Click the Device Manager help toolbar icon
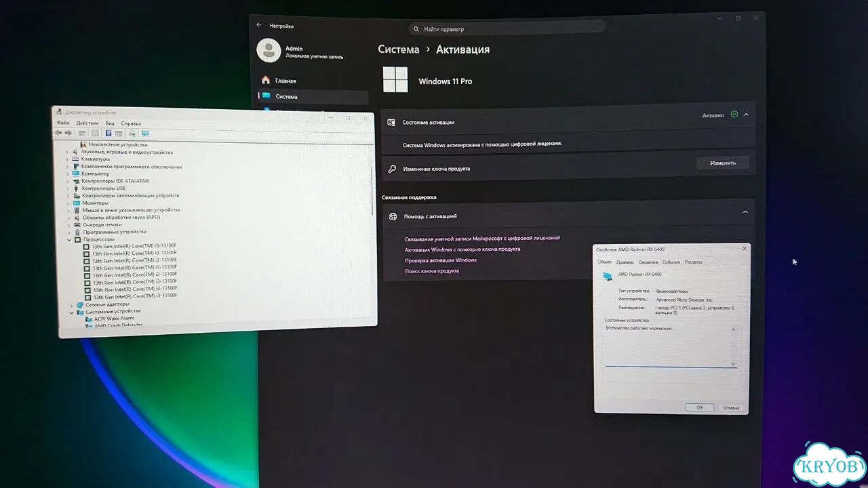The height and width of the screenshot is (488, 868). pyautogui.click(x=108, y=134)
